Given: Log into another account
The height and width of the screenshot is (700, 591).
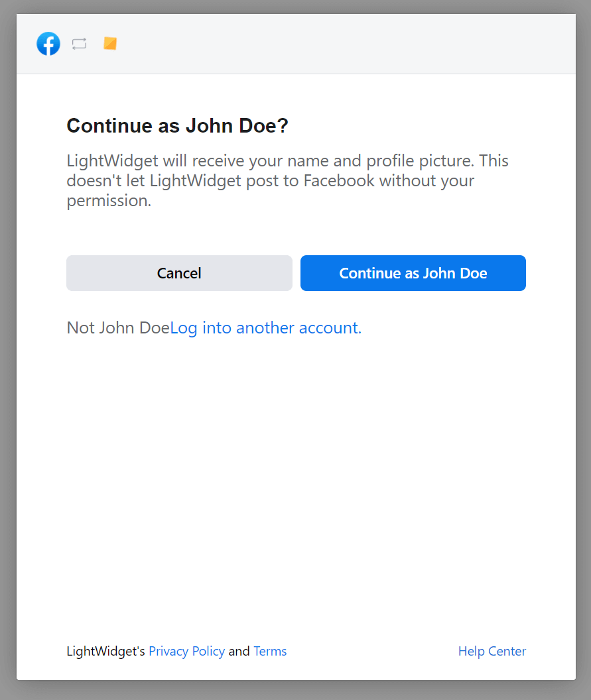Looking at the screenshot, I should pos(266,328).
